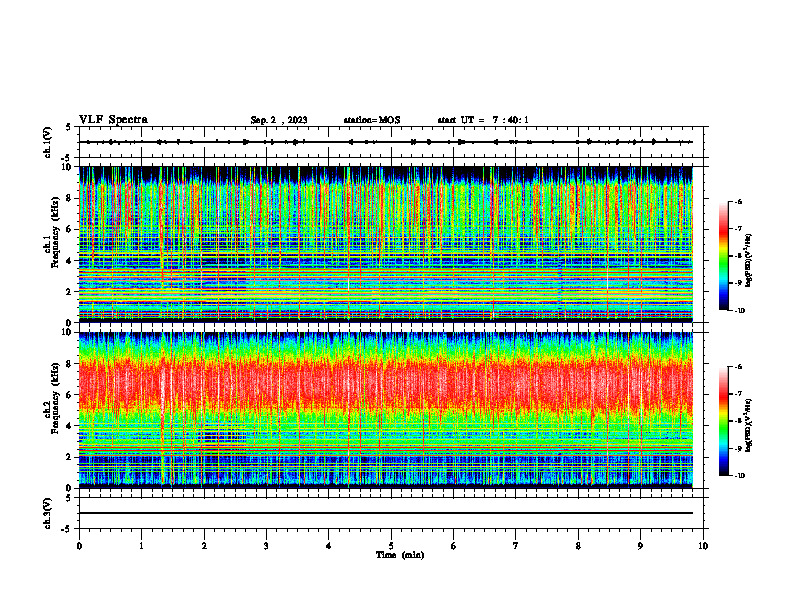This screenshot has width=792, height=612.
Task: Click the ch.1 spectrogram panel
Action: pyautogui.click(x=386, y=244)
